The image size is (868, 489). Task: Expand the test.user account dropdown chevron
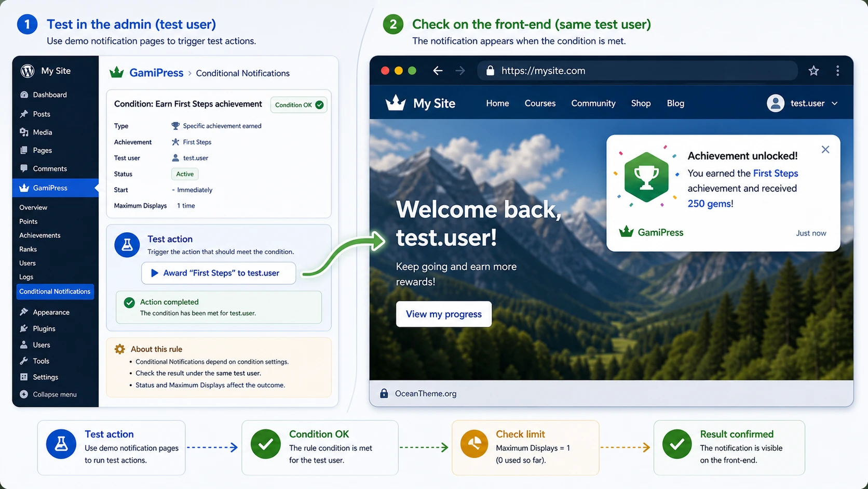pos(835,103)
